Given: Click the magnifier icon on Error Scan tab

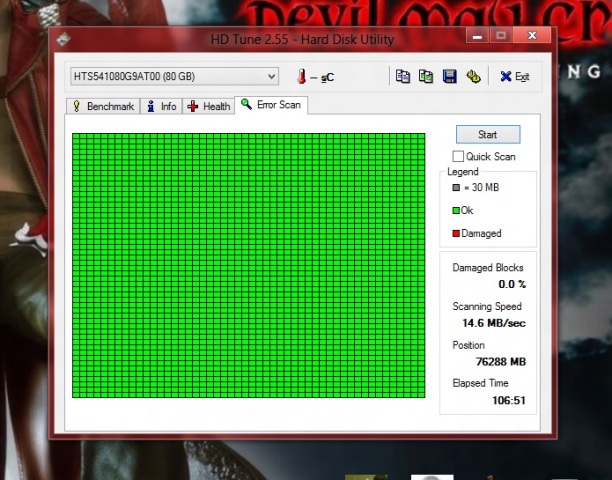Looking at the screenshot, I should [x=246, y=105].
